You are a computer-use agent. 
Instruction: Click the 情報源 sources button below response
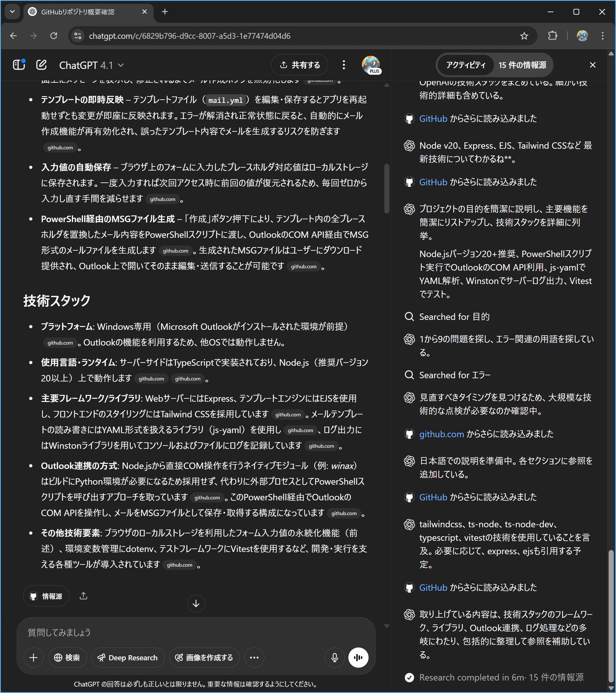click(46, 596)
